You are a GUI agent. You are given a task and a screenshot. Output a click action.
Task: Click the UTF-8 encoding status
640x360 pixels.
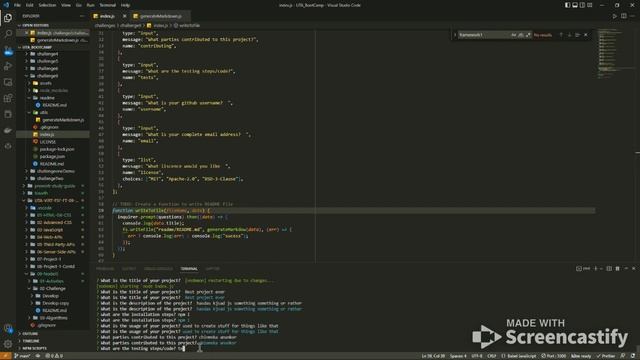(x=476, y=356)
